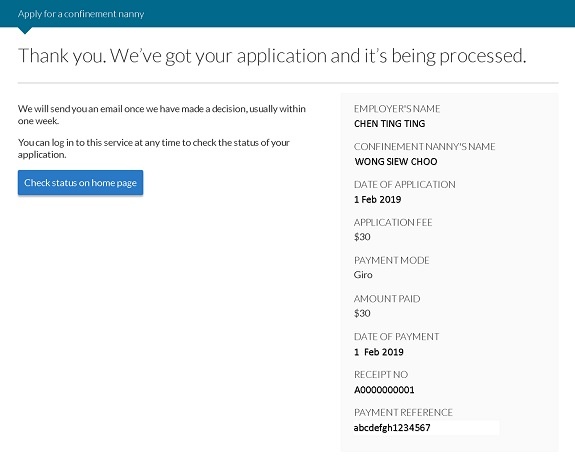
Task: Click the nanny's name WONG SIEW CHOO
Action: (x=396, y=162)
